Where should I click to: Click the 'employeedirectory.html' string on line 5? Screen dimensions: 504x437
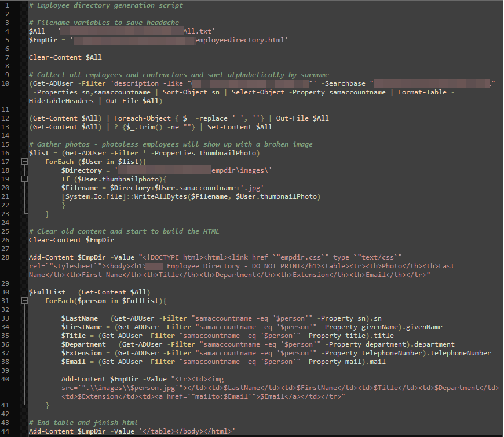[x=240, y=40]
